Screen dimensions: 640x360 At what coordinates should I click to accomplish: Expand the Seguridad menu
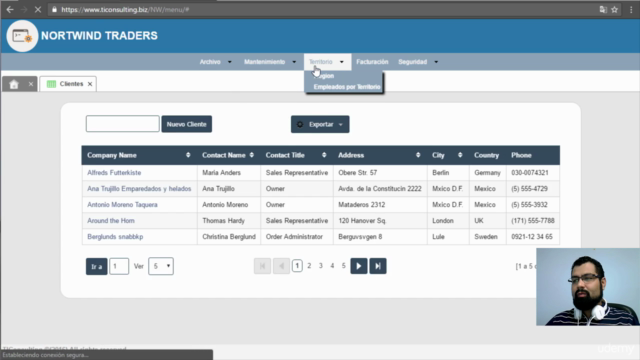pyautogui.click(x=418, y=62)
